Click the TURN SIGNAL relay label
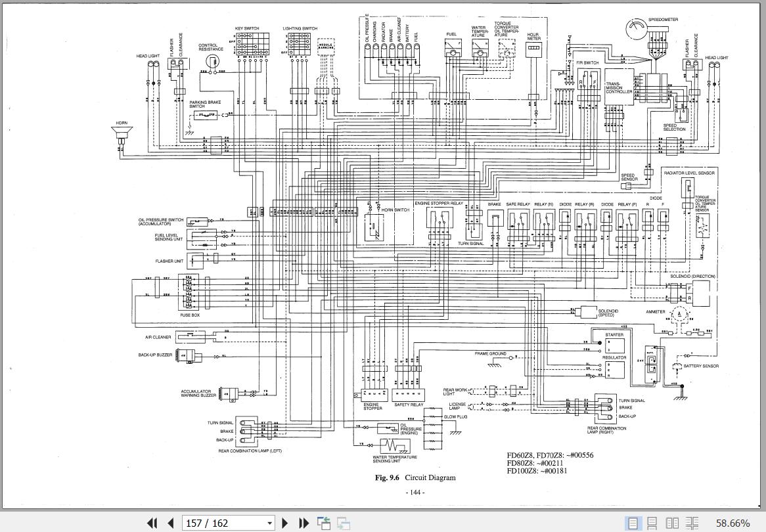 tap(471, 243)
